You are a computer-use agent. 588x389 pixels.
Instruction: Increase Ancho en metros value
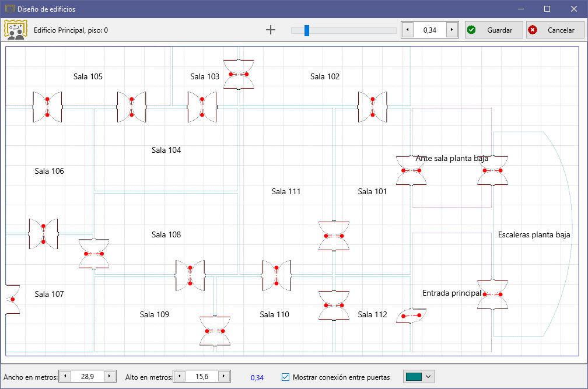point(110,376)
